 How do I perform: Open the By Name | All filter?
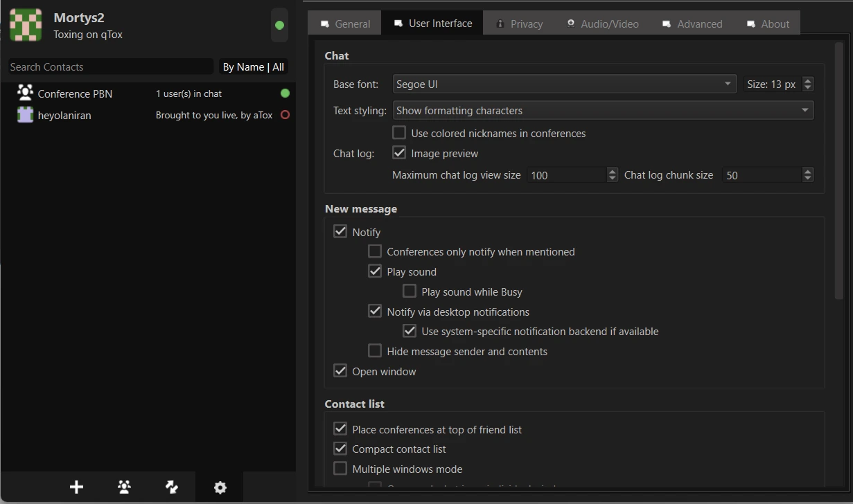253,67
